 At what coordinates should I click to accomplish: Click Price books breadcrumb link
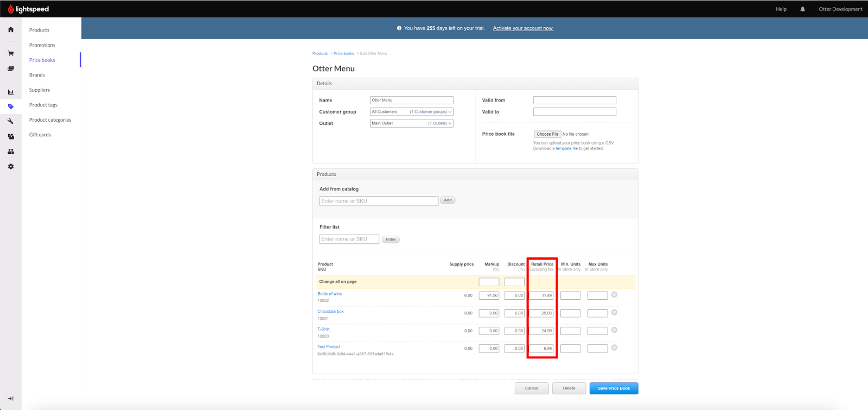click(x=344, y=53)
